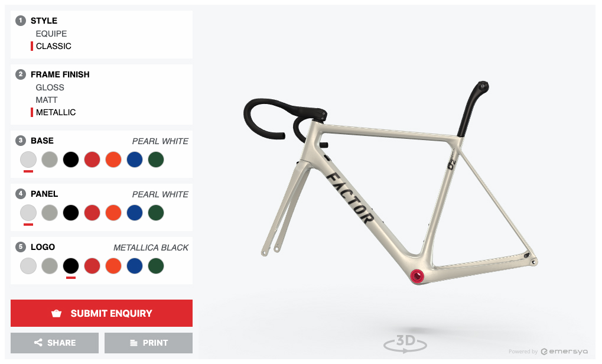Click the Submit Enquiry button
Image resolution: width=602 pixels, height=364 pixels.
pyautogui.click(x=102, y=313)
